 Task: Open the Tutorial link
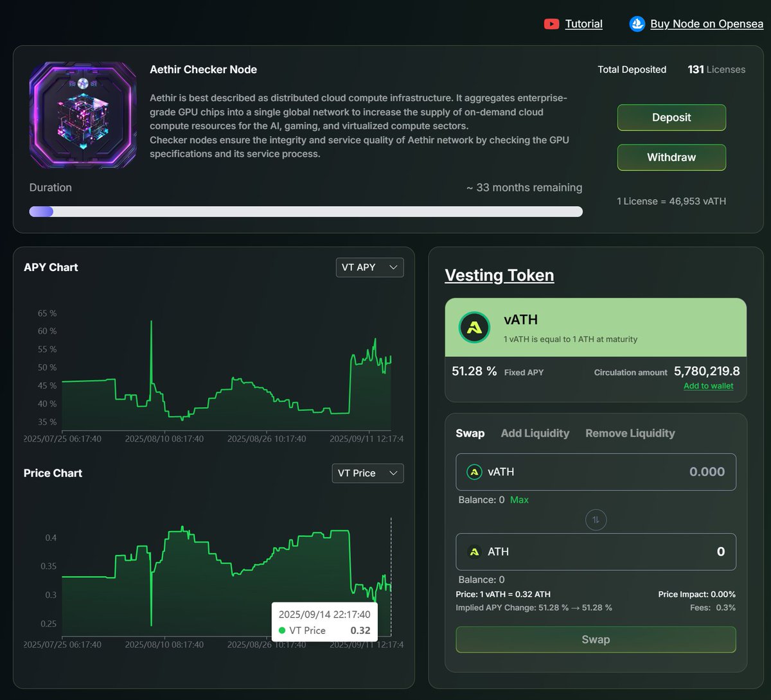583,24
